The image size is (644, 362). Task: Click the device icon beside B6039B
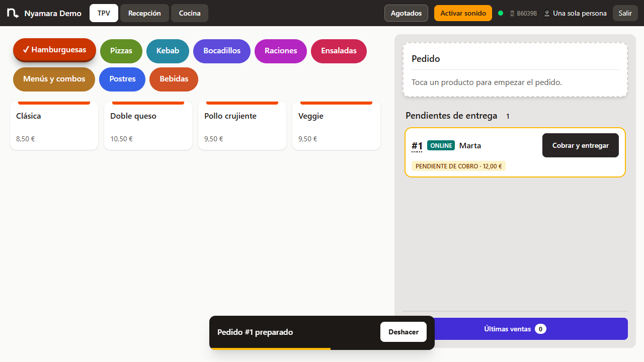[512, 14]
